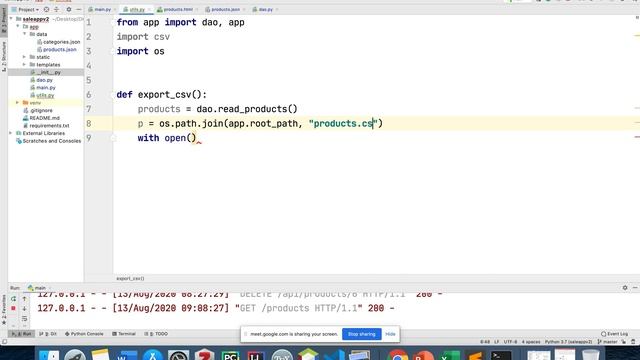Change line separator LF in status bar
640x360 pixels.
(x=497, y=342)
